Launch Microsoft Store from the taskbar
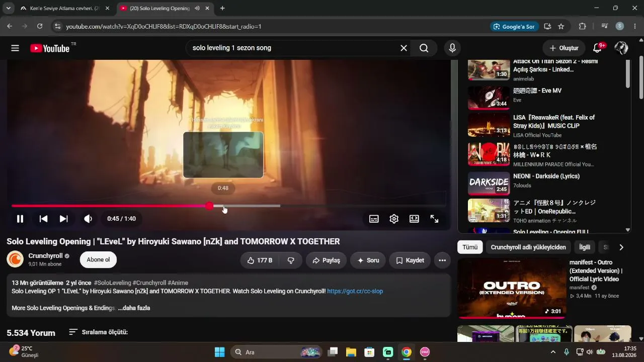Image resolution: width=644 pixels, height=362 pixels. (369, 352)
